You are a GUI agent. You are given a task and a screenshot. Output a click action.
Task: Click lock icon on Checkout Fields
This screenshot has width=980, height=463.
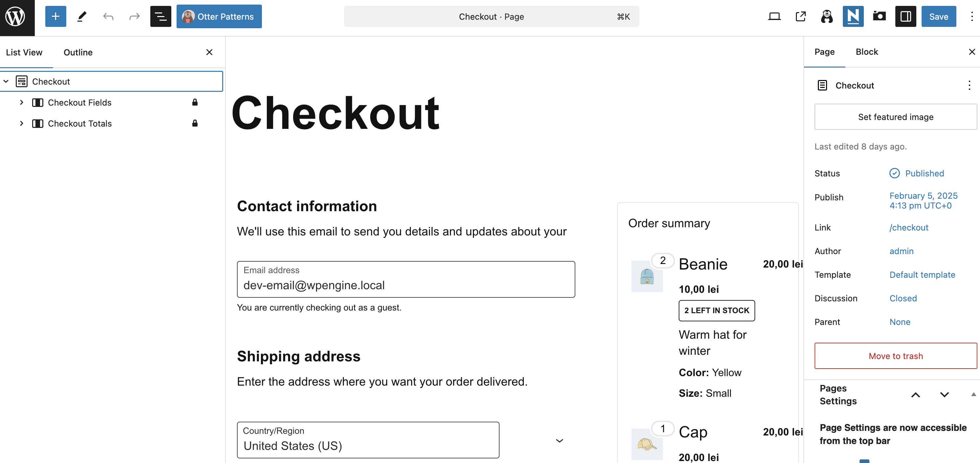pyautogui.click(x=195, y=102)
